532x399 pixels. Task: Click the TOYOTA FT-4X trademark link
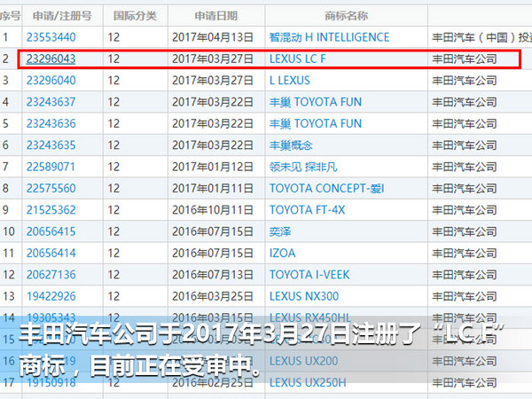coord(307,209)
